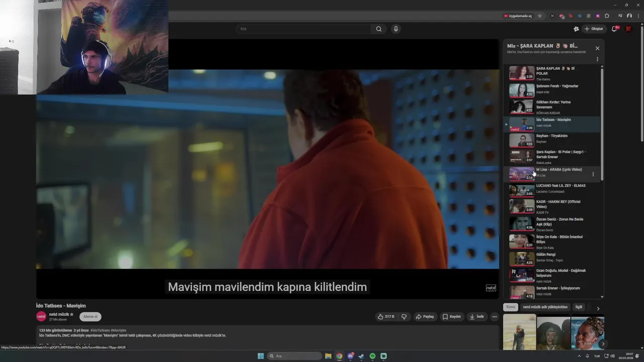
Task: Play Gülün Rengi playlist item
Action: coord(552,258)
